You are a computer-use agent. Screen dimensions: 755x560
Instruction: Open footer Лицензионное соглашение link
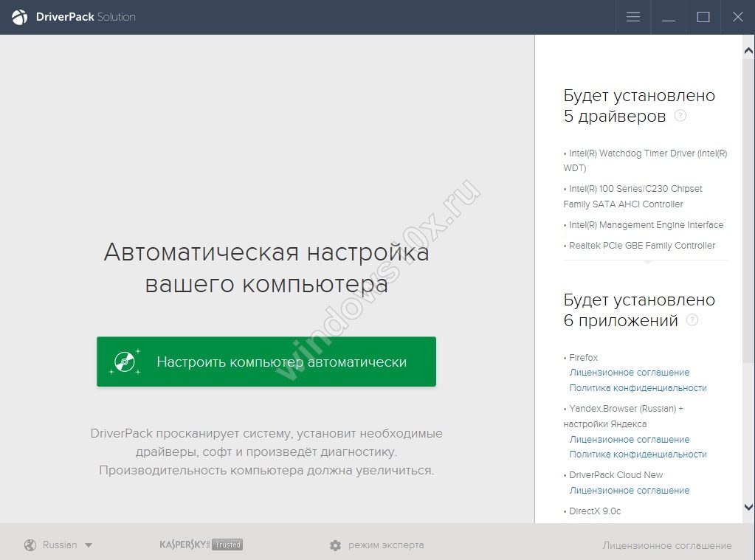pos(667,546)
